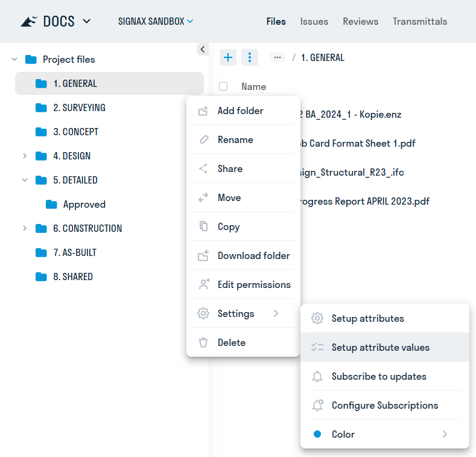Choose Share from context menu
Viewport: 476px width, 457px height.
244,168
